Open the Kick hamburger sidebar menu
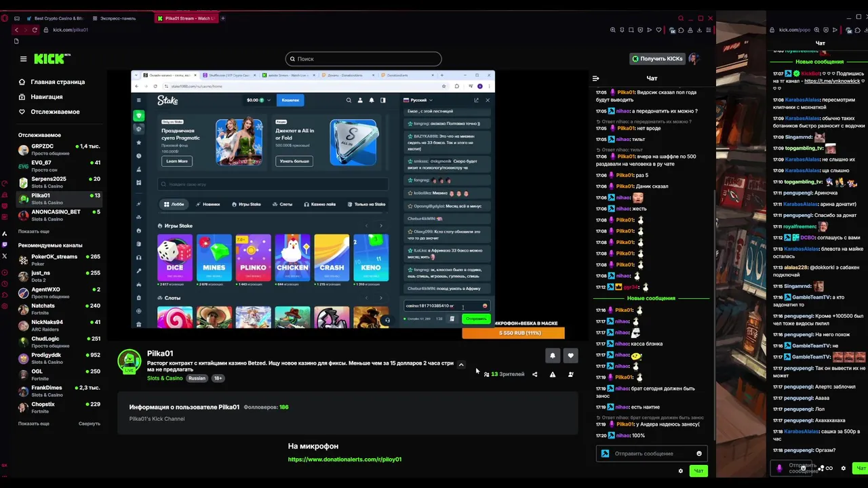 click(23, 59)
